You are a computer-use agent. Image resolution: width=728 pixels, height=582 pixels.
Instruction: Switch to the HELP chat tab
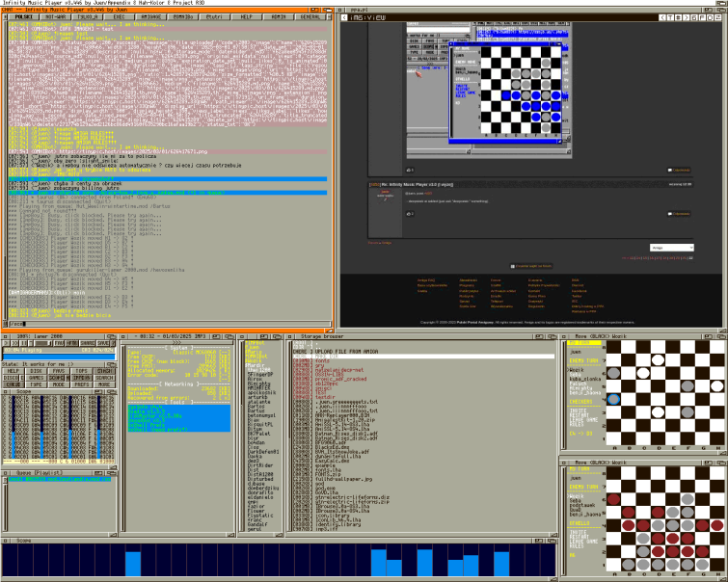coord(247,16)
